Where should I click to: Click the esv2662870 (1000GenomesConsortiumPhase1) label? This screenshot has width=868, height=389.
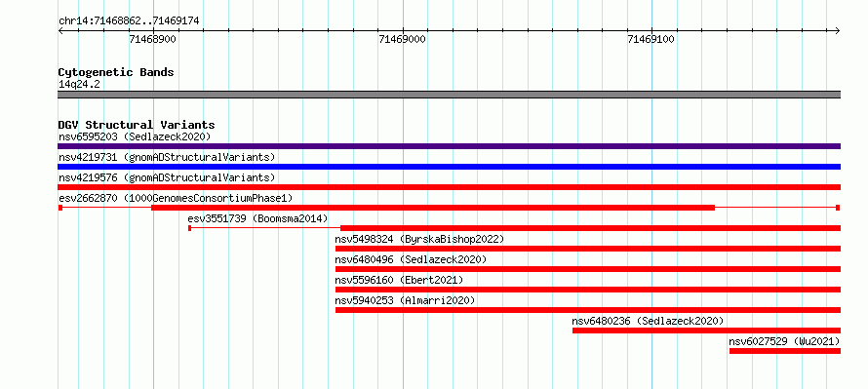point(176,198)
